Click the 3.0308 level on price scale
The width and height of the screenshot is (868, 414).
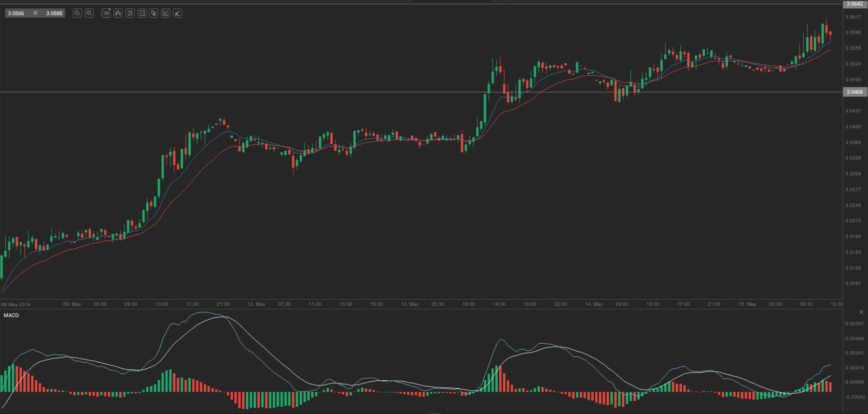pyautogui.click(x=853, y=174)
